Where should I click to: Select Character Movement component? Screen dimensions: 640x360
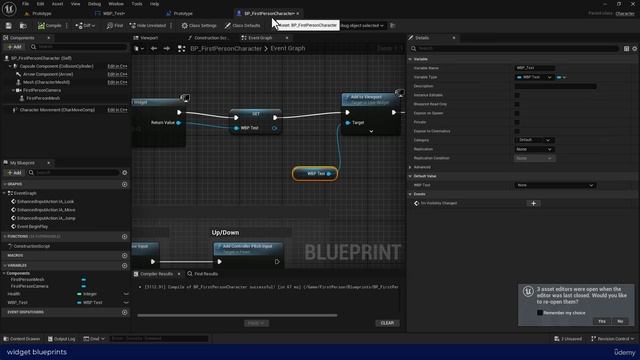tap(57, 110)
